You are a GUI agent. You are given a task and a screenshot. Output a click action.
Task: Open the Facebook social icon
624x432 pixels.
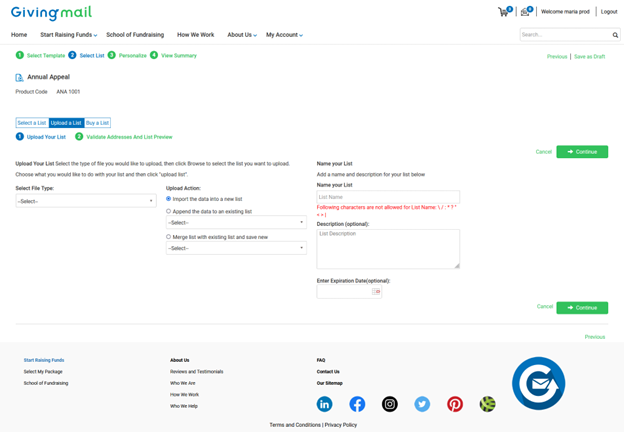pos(357,404)
